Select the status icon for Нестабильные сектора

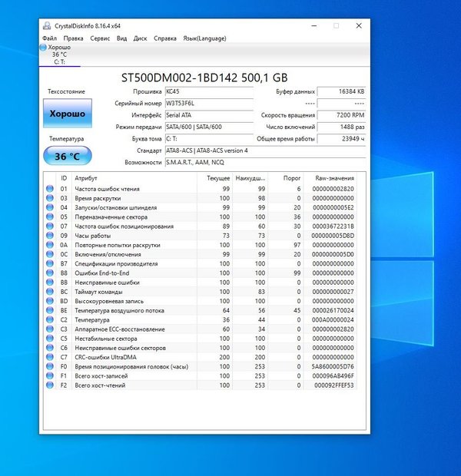click(50, 338)
